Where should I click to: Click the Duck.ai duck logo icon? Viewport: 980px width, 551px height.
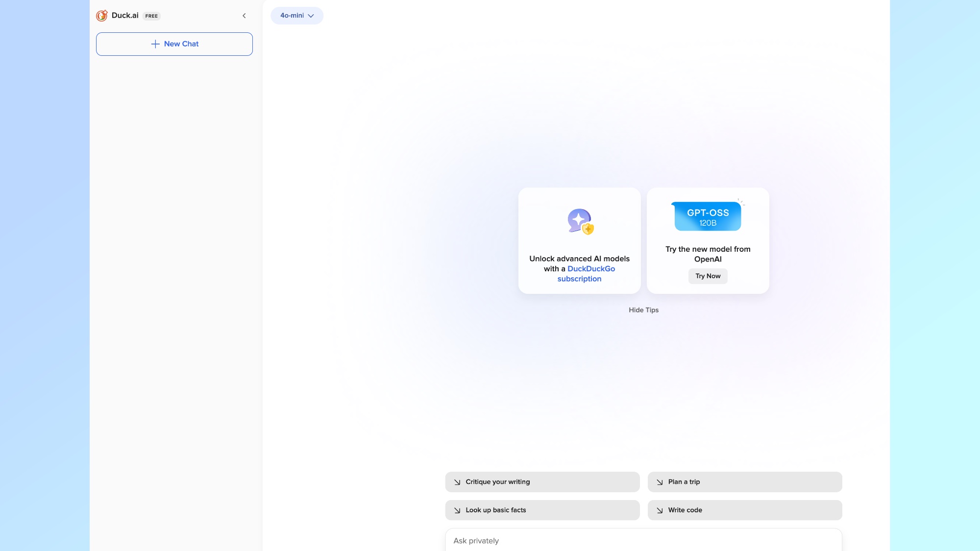coord(102,16)
